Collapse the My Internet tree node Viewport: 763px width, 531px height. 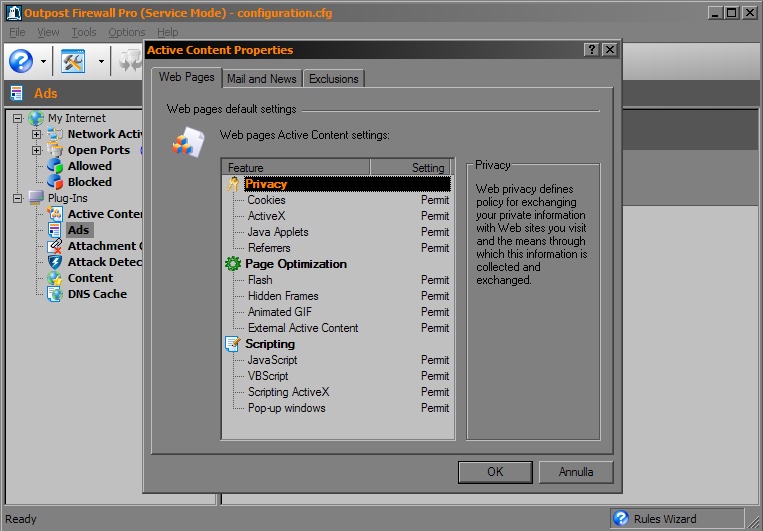tap(18, 118)
